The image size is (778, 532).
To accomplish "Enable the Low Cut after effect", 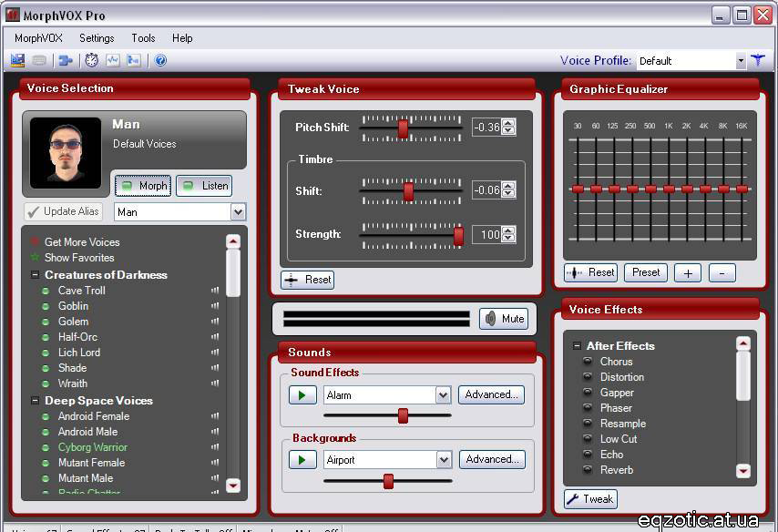I will [587, 439].
